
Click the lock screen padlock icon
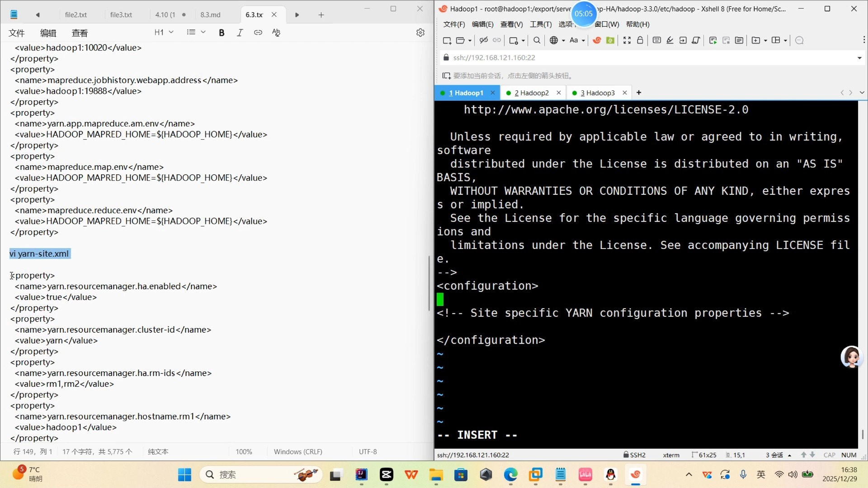click(640, 40)
